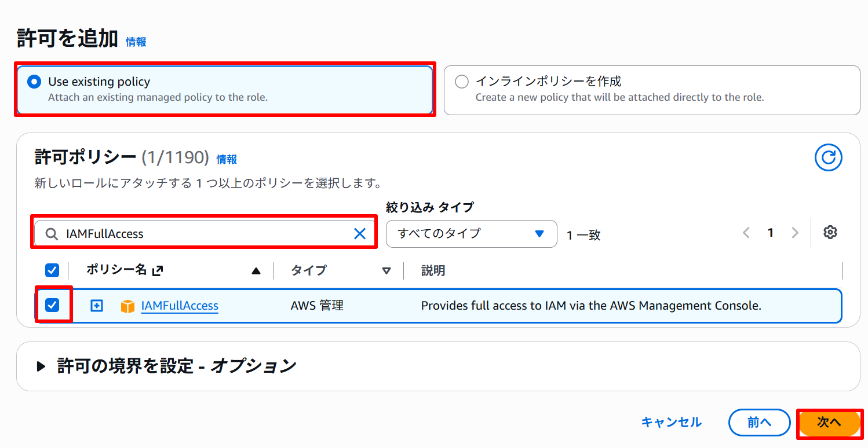Click the 1 一致 match count
Image resolution: width=868 pixels, height=448 pixels.
(583, 235)
